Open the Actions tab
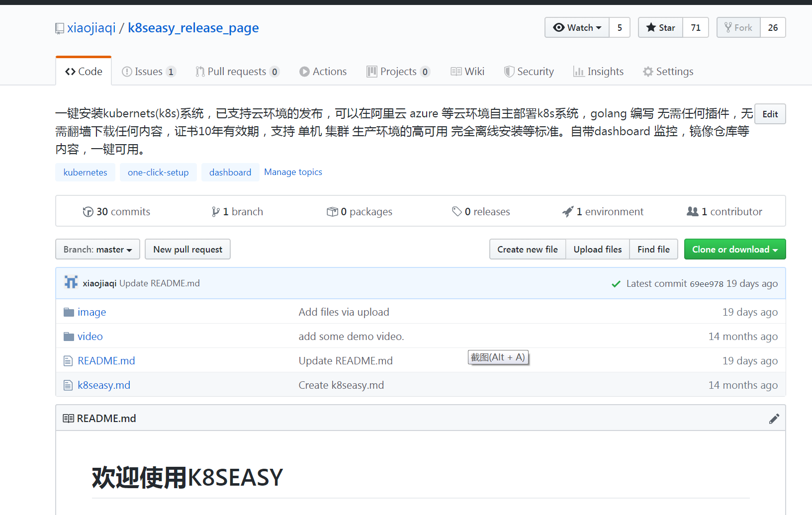 click(x=323, y=72)
